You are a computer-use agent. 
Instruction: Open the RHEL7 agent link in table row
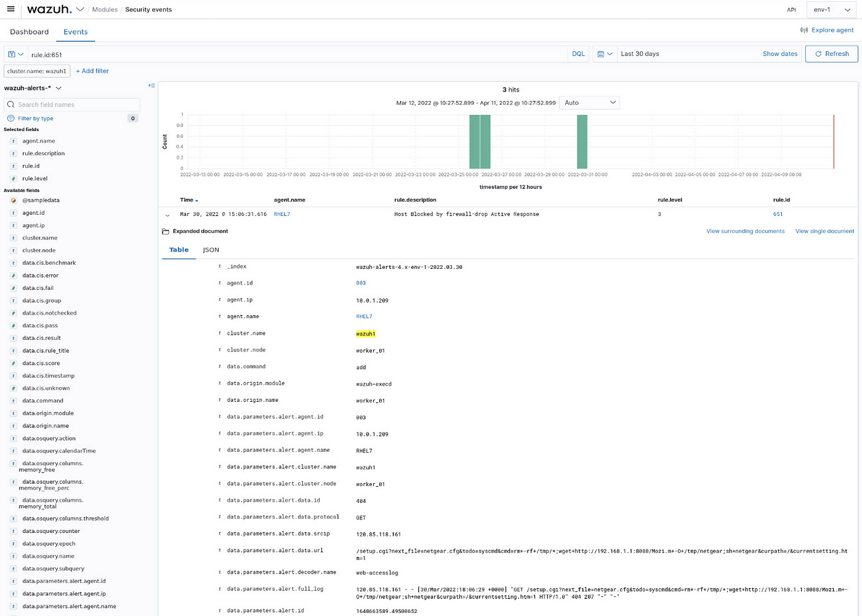[282, 214]
